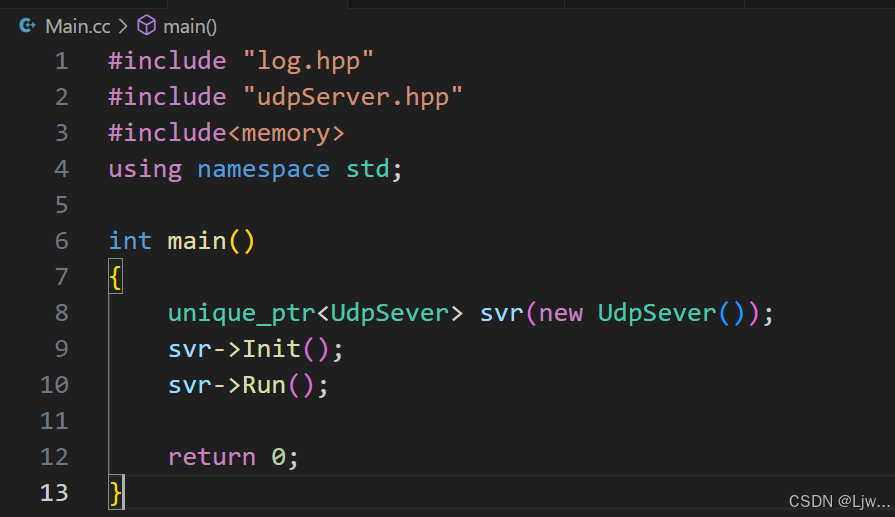Expand the breadcrumb chevron after Main.cc
Screen dimensions: 895x517
pos(123,26)
